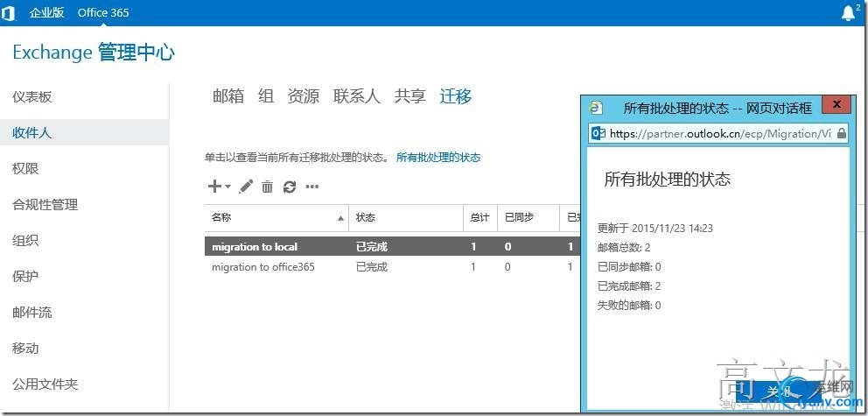Open 合规性管理 section
Image resolution: width=868 pixels, height=416 pixels.
click(x=45, y=205)
